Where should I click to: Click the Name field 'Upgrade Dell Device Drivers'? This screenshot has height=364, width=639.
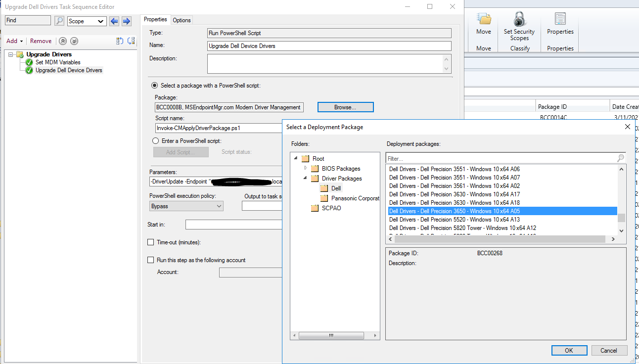[329, 46]
